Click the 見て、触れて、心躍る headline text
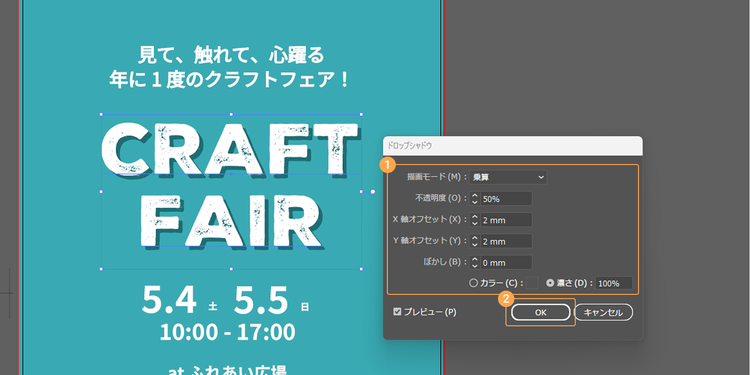The height and width of the screenshot is (375, 750). pos(232,55)
